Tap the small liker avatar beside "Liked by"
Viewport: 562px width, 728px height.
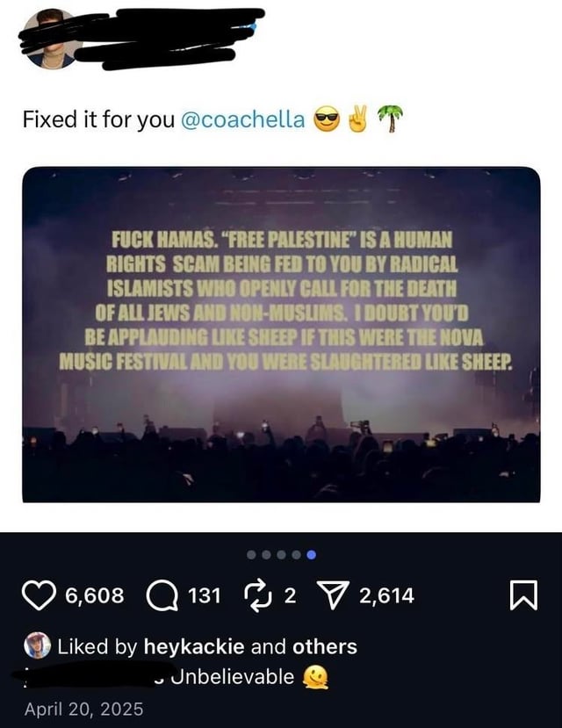(36, 646)
